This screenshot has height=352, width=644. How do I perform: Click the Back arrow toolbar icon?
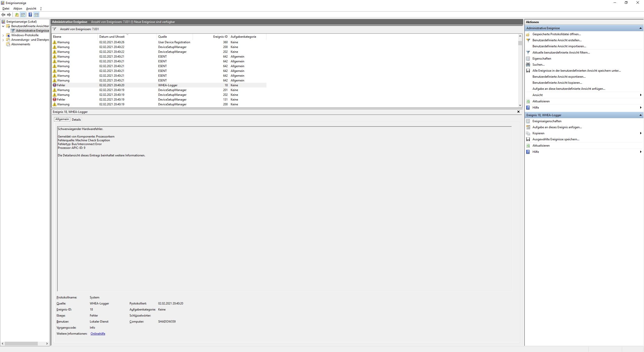tap(3, 15)
